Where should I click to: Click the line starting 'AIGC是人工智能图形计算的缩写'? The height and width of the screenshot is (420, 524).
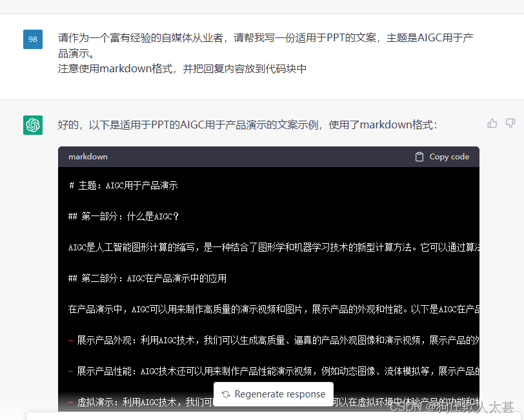(x=274, y=247)
